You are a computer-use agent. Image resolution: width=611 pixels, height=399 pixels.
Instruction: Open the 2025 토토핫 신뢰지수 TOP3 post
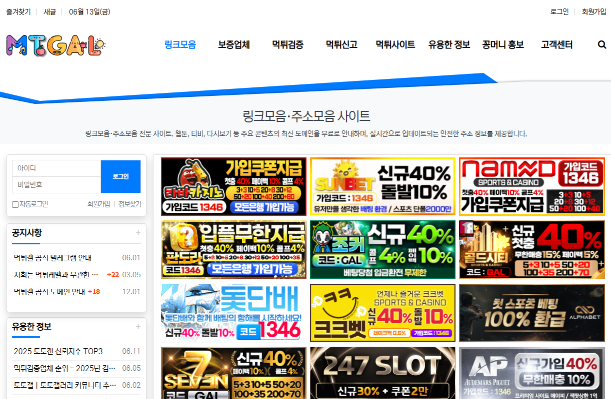pos(58,351)
